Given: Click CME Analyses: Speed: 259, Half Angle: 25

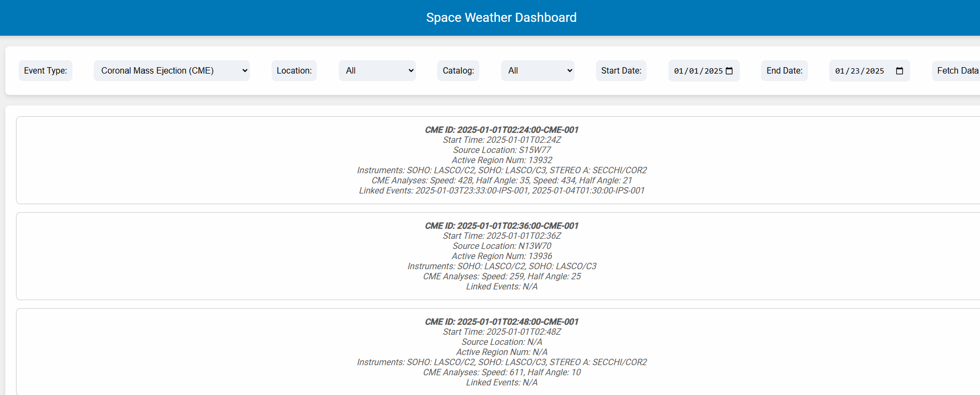Looking at the screenshot, I should point(502,276).
